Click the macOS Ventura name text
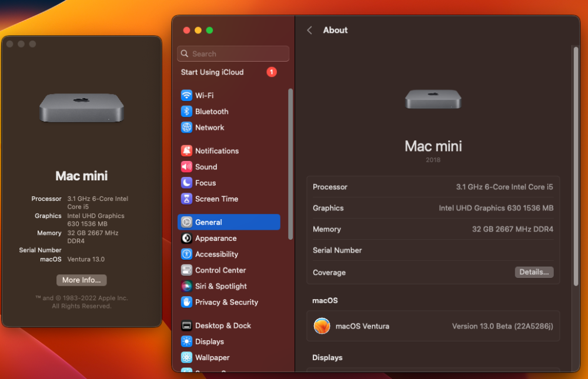 tap(362, 326)
